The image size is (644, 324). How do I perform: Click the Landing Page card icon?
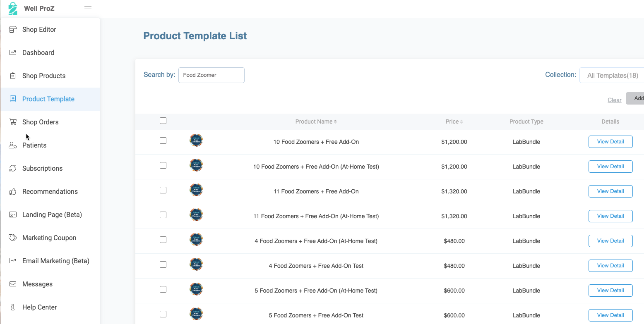[x=13, y=214]
